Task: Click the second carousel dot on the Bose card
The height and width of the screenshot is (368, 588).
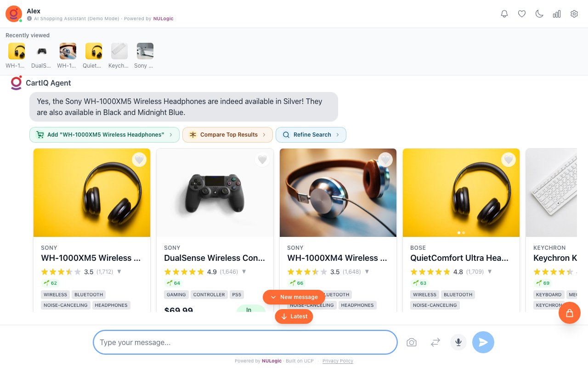Action: click(464, 233)
